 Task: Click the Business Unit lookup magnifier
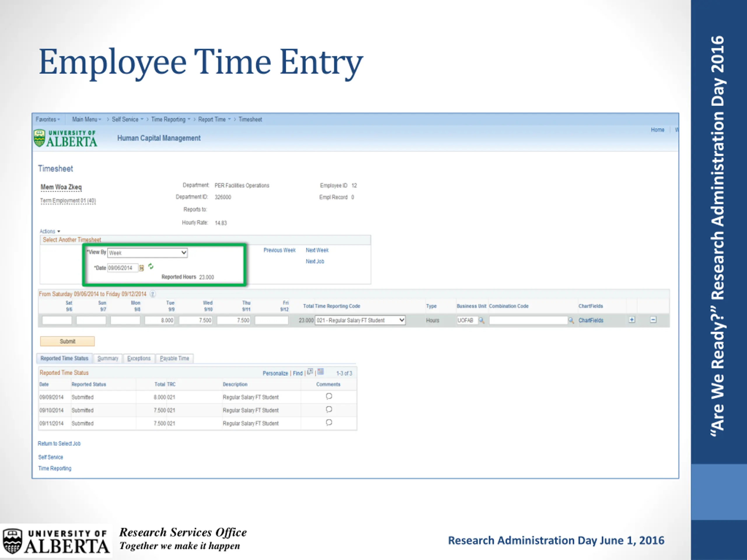[x=481, y=320]
